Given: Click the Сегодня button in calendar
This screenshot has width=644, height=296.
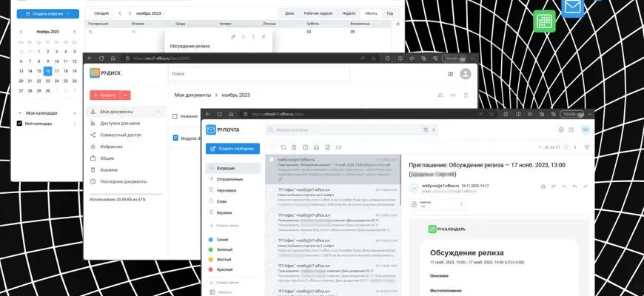Looking at the screenshot, I should pyautogui.click(x=101, y=13).
